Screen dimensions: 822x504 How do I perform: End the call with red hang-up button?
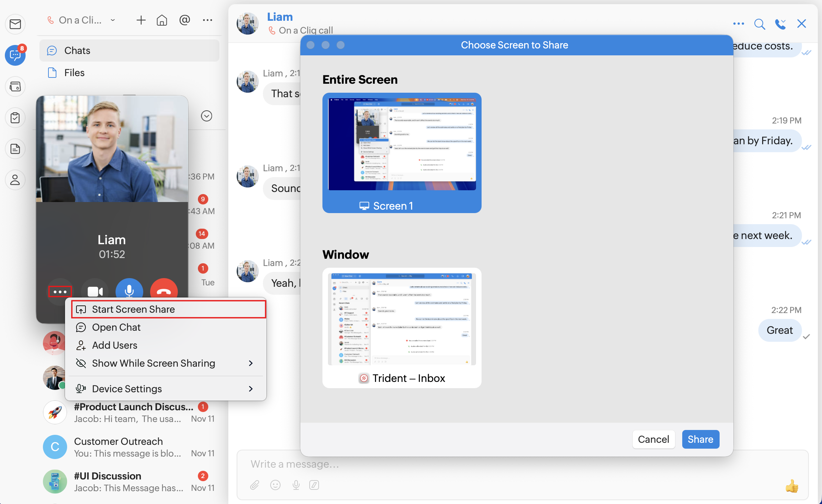pos(164,291)
